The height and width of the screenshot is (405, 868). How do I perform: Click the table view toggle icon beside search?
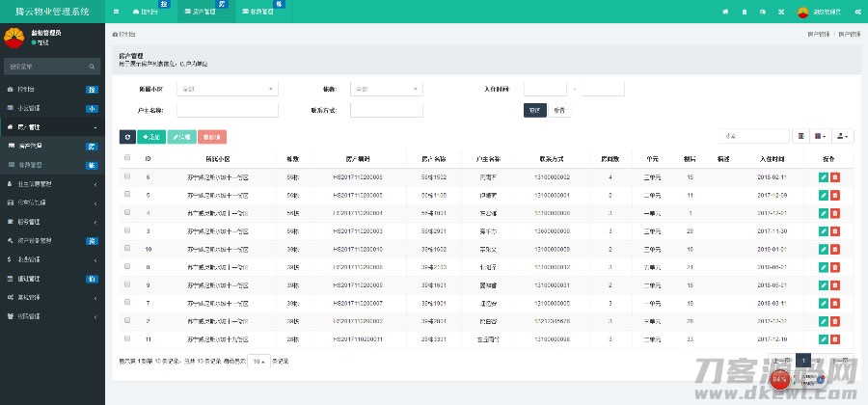click(801, 137)
